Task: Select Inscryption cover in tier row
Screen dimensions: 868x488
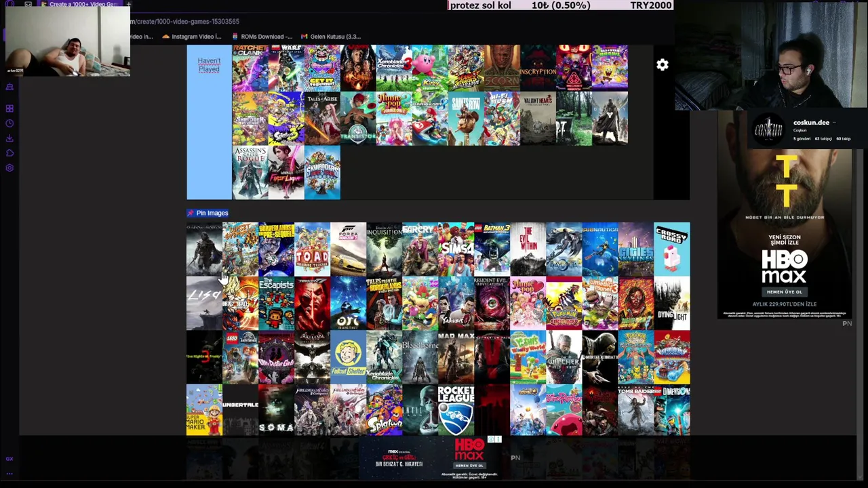Action: coord(538,68)
